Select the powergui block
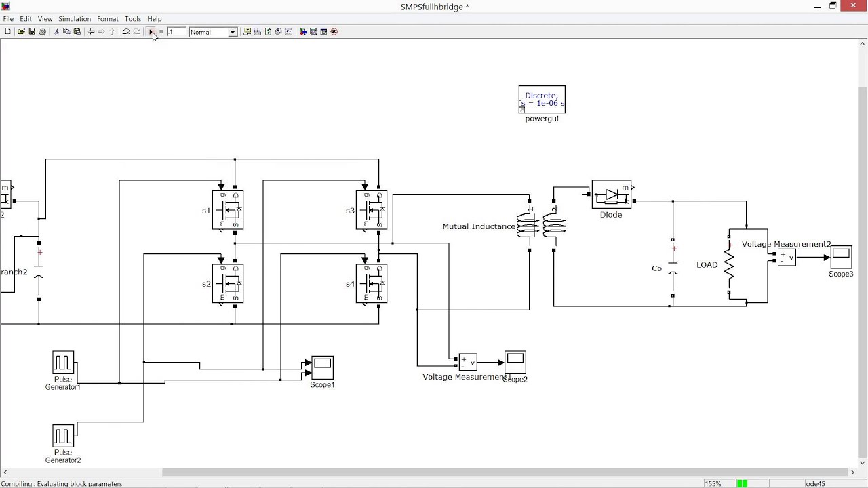This screenshot has width=868, height=488. click(542, 100)
